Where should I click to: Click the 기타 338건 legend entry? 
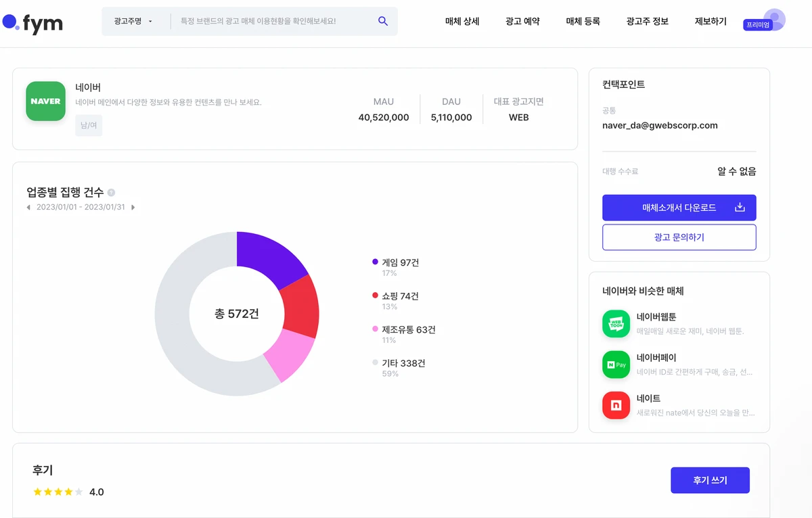(x=399, y=363)
